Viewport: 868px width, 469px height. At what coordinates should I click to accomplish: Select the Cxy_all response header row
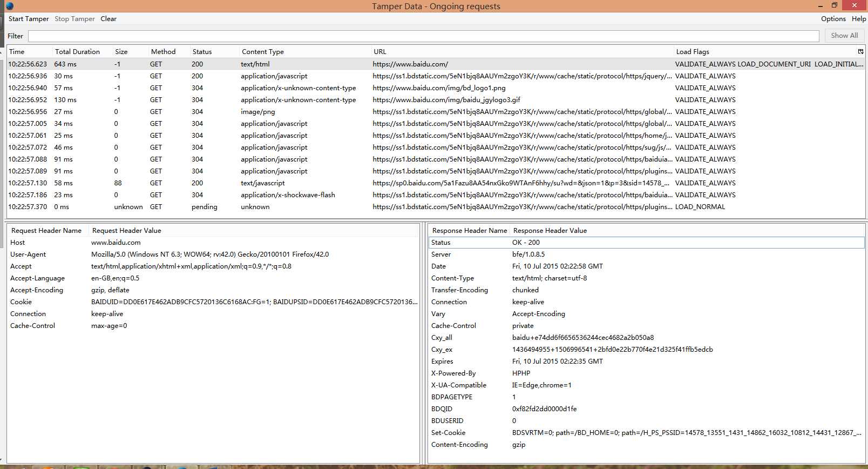[x=647, y=338]
